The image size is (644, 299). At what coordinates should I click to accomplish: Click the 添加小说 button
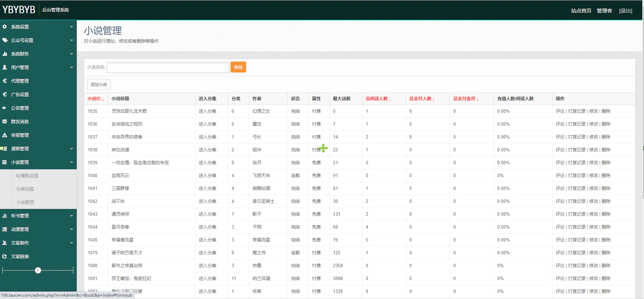click(x=99, y=85)
